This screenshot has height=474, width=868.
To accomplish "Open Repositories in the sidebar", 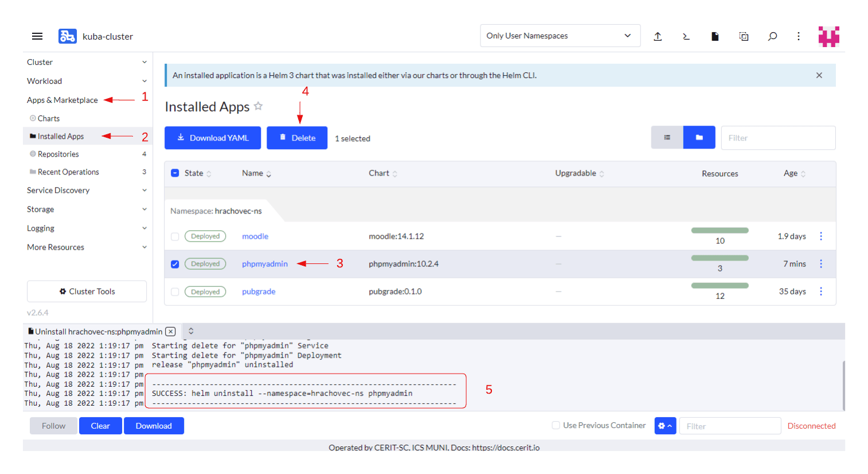I will point(58,154).
